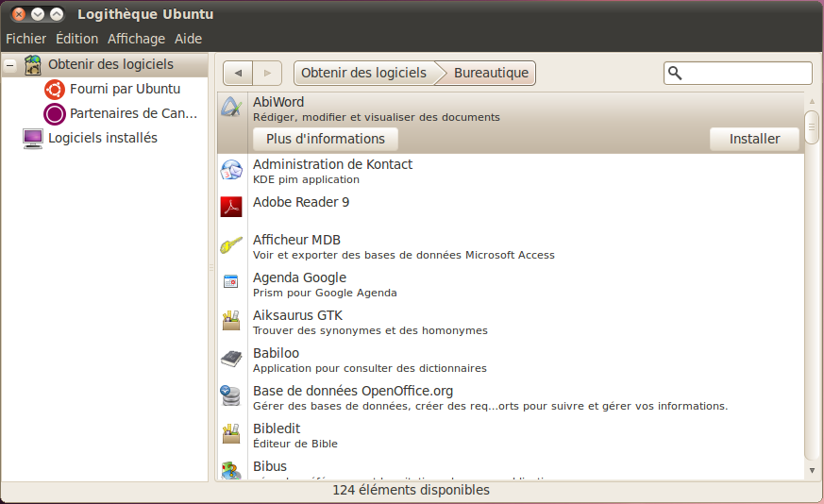Close the Logithèque Ubuntu window
824x504 pixels.
coord(19,14)
